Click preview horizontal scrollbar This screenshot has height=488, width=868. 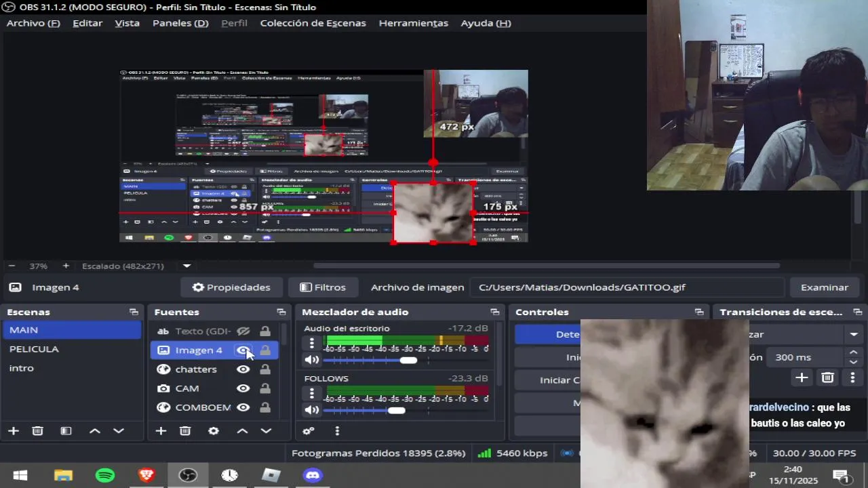tap(546, 266)
